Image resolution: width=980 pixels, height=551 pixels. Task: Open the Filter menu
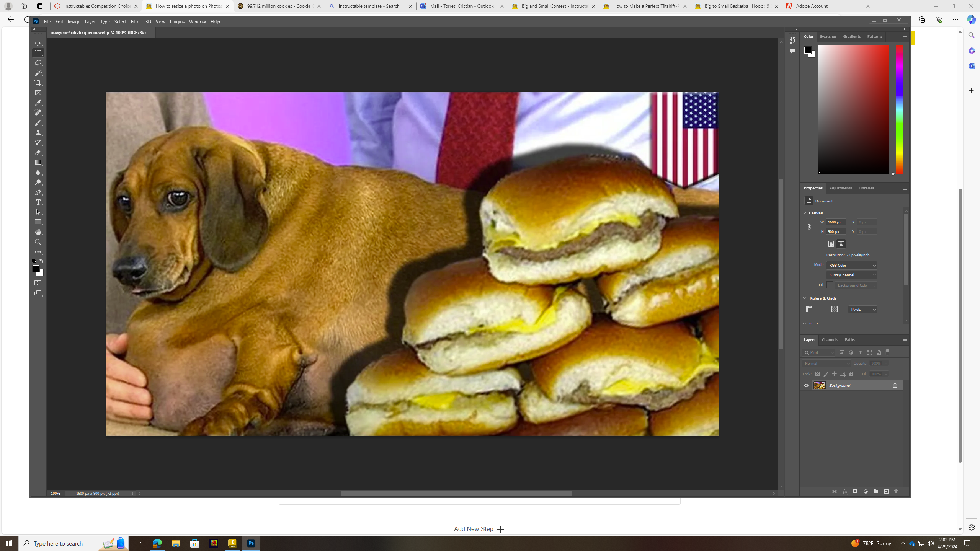pos(136,22)
